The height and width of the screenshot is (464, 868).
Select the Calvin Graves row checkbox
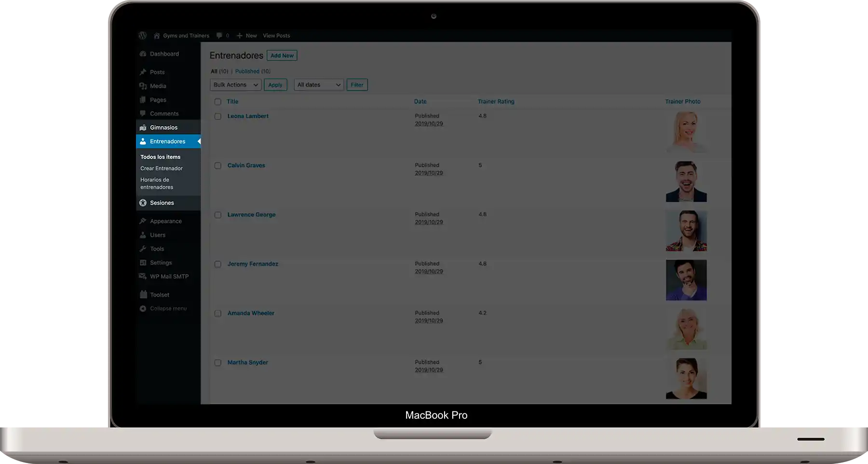coord(218,166)
